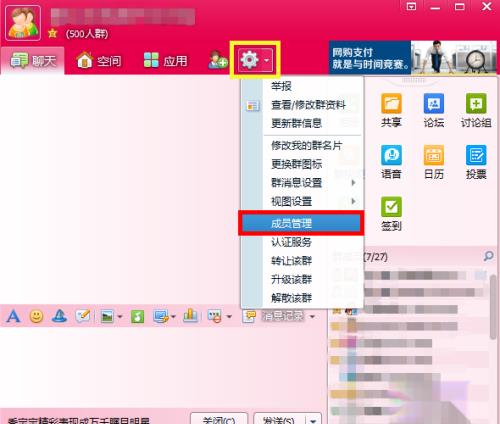Open the 日历 calendar app
Screen dimensions: 500x424
click(x=434, y=162)
